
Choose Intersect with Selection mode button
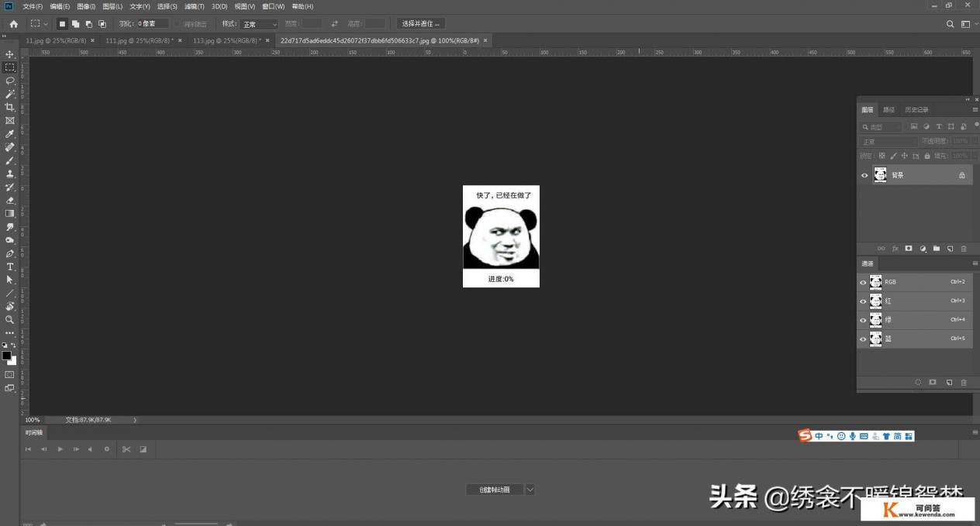coord(102,24)
